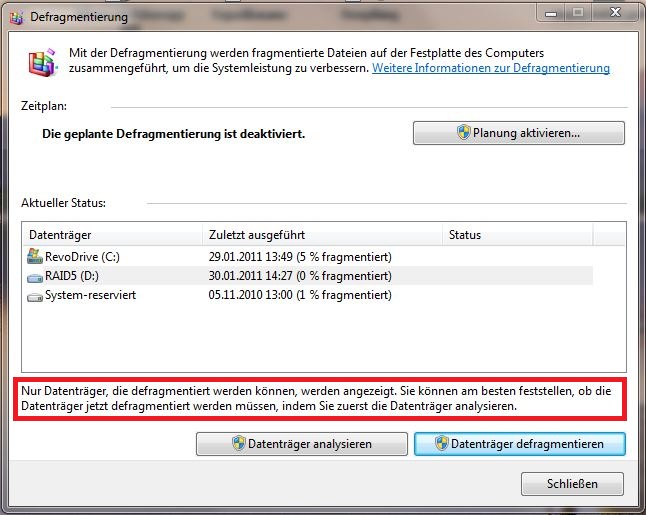Sort by Datenträger column header

point(112,235)
